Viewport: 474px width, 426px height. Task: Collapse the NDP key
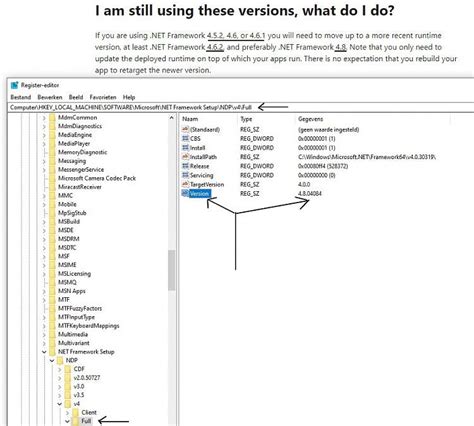pyautogui.click(x=52, y=360)
